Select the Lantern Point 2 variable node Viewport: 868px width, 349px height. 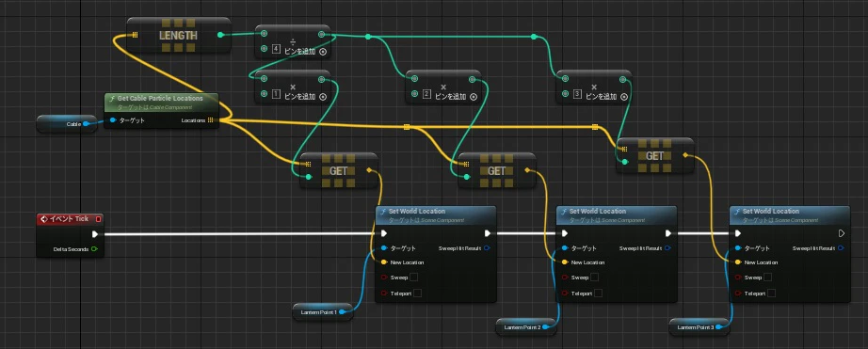click(x=526, y=327)
